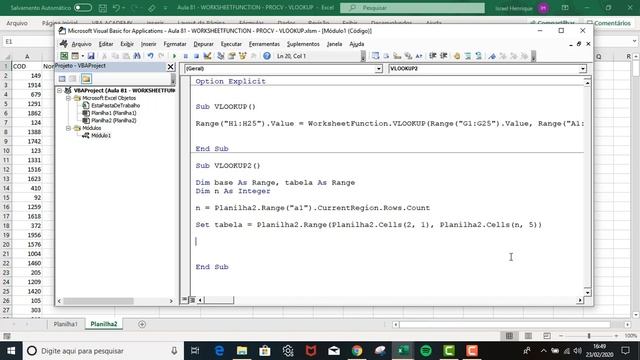Select Planilha2 (Planilha2) in project tree
The width and height of the screenshot is (640, 360).
point(113,120)
